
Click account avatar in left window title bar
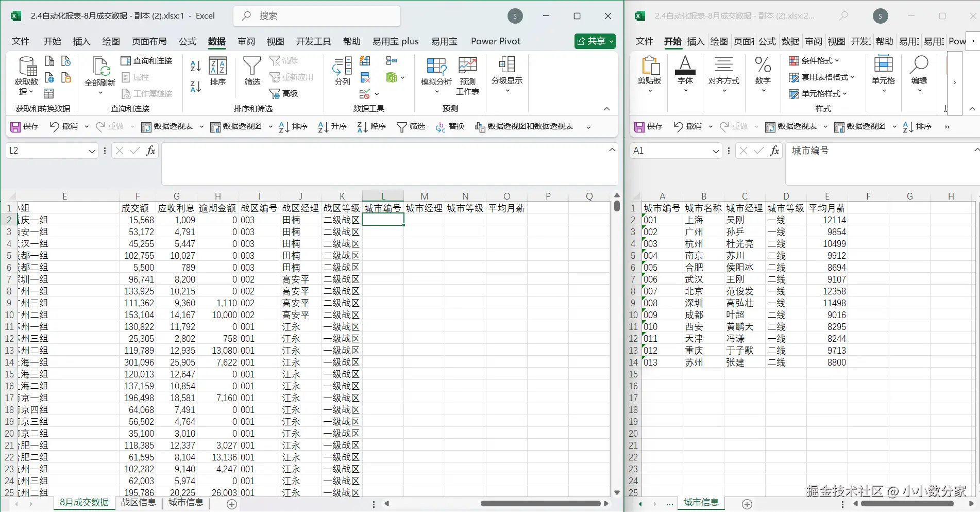tap(515, 16)
